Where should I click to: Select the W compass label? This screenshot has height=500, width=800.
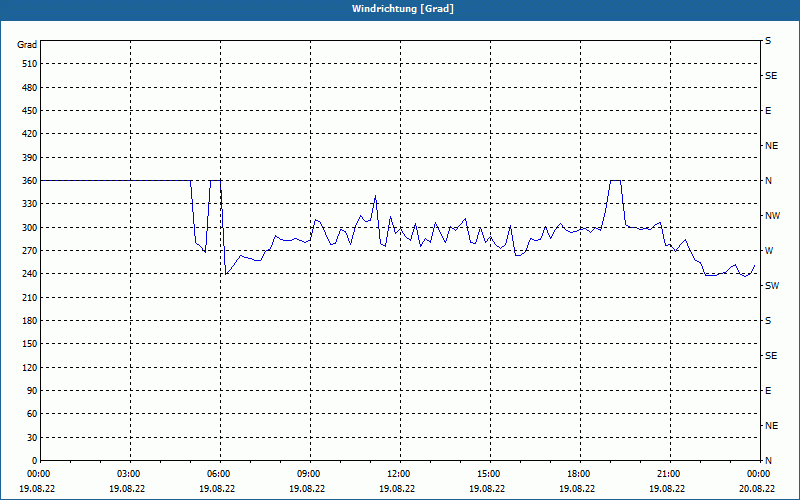pos(769,251)
